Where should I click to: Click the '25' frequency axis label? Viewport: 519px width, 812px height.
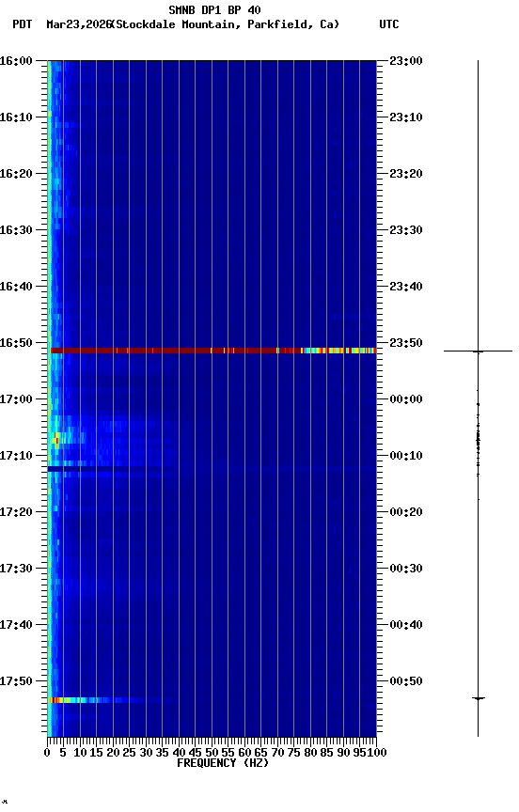pos(130,754)
